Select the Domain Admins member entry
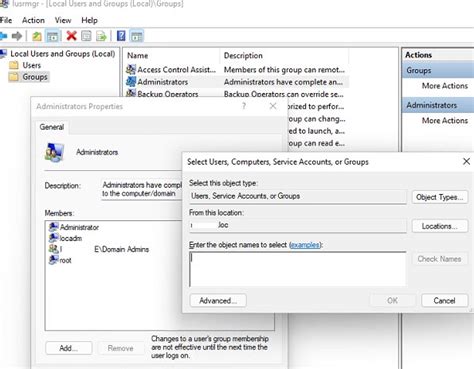 [x=99, y=249]
